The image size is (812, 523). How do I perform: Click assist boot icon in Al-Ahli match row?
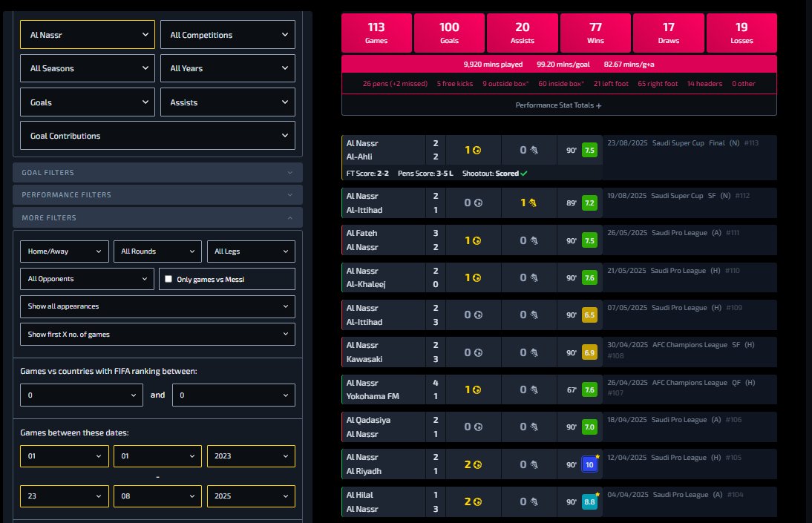pos(534,150)
